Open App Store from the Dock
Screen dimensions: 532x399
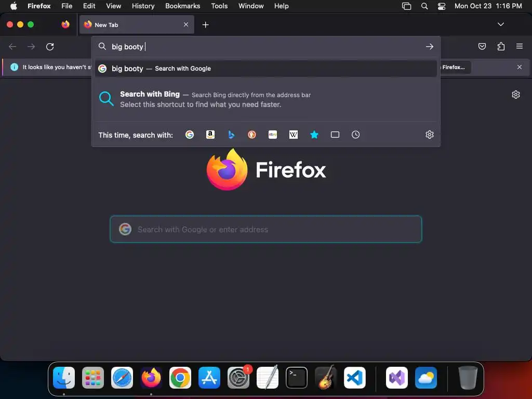[x=209, y=378]
